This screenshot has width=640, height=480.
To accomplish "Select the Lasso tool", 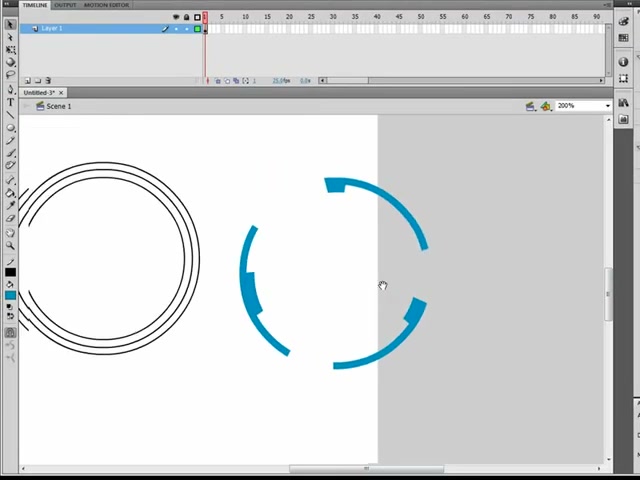I will click(x=10, y=75).
